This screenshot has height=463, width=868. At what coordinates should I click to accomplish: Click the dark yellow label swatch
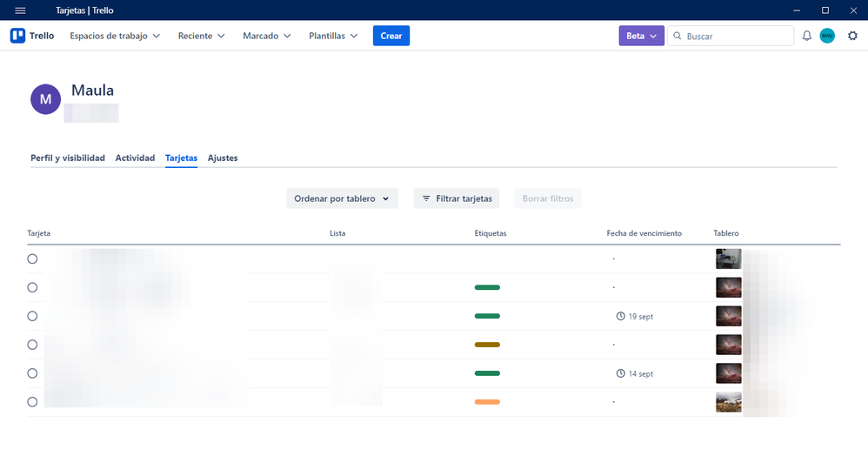pyautogui.click(x=487, y=345)
